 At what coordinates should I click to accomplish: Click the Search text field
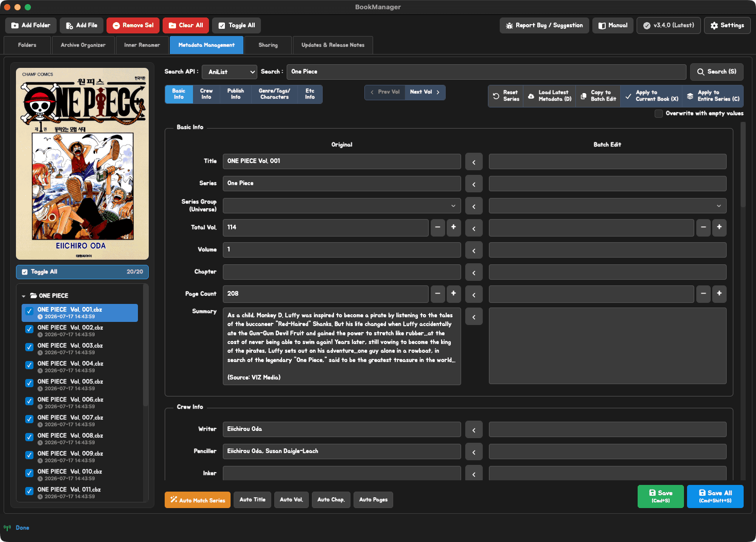486,72
